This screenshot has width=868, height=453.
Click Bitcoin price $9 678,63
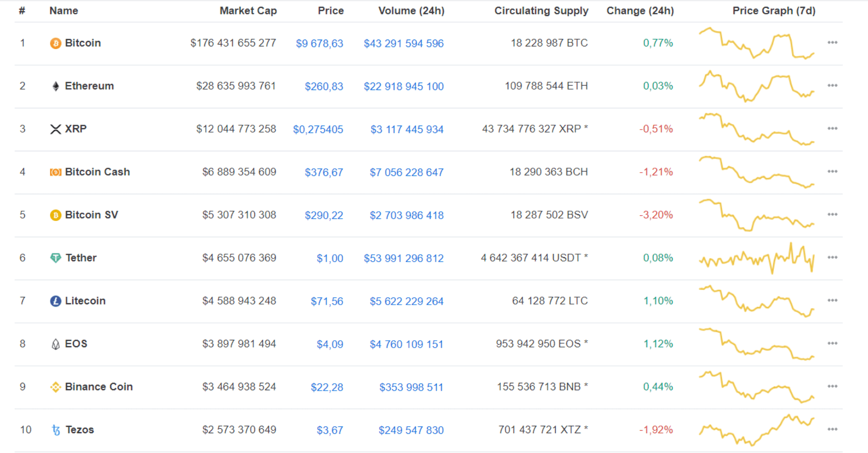coord(320,44)
